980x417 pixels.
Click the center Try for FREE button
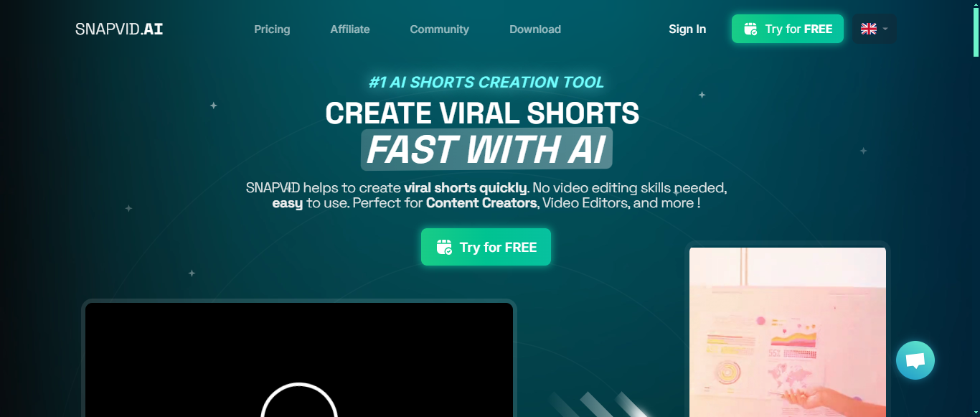486,247
